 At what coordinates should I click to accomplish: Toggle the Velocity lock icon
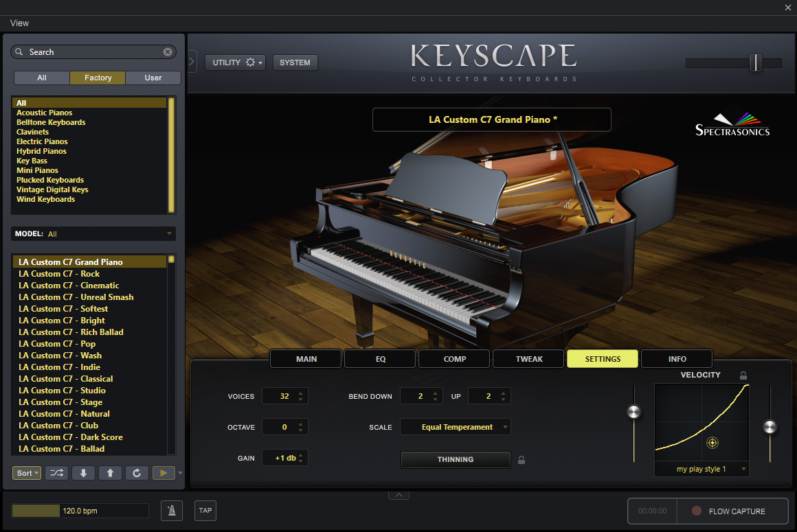[743, 375]
